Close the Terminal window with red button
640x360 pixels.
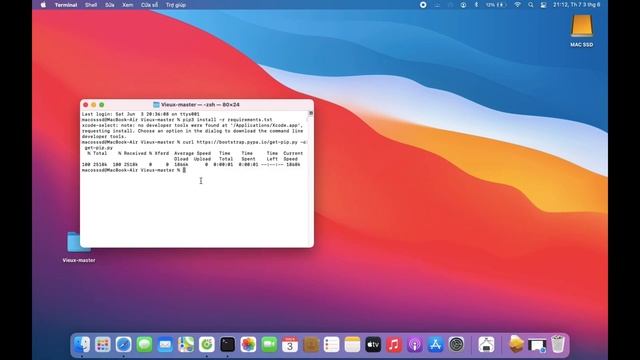point(86,105)
